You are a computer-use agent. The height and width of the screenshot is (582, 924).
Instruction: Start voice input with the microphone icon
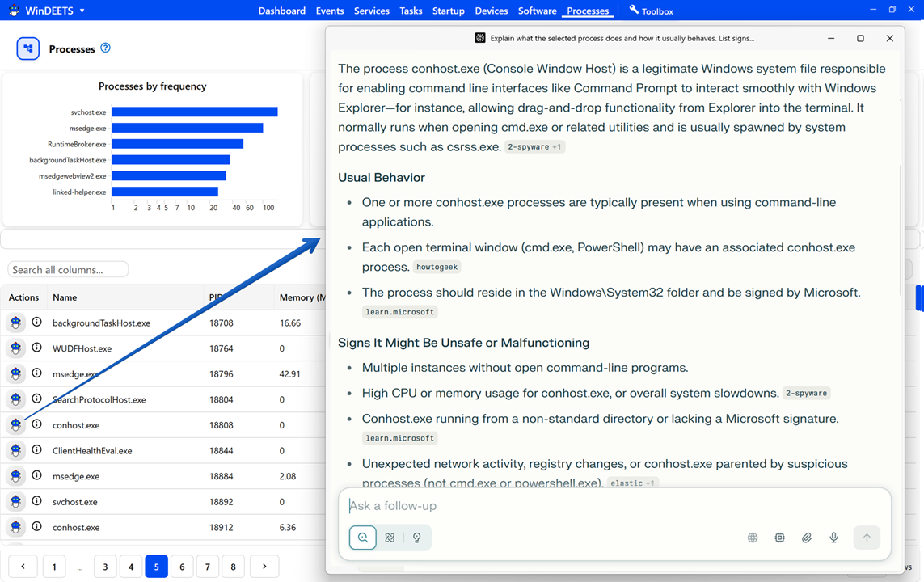click(x=833, y=538)
